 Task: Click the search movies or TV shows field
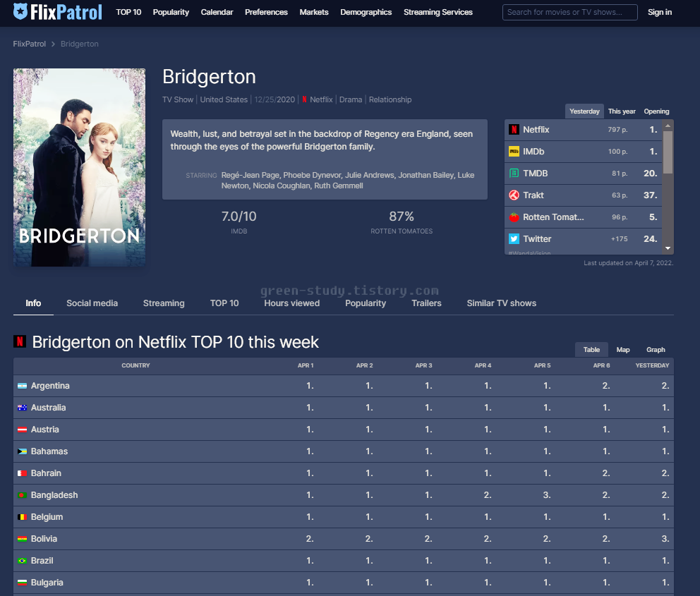[569, 13]
